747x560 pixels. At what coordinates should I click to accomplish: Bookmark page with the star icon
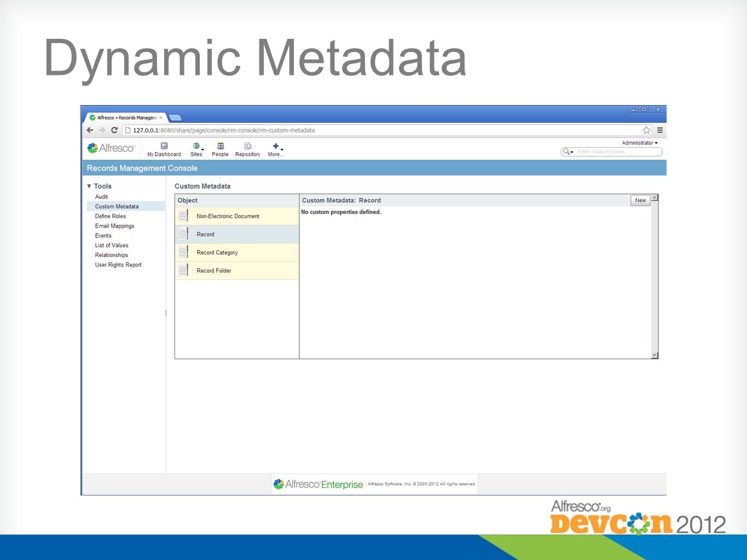(646, 130)
